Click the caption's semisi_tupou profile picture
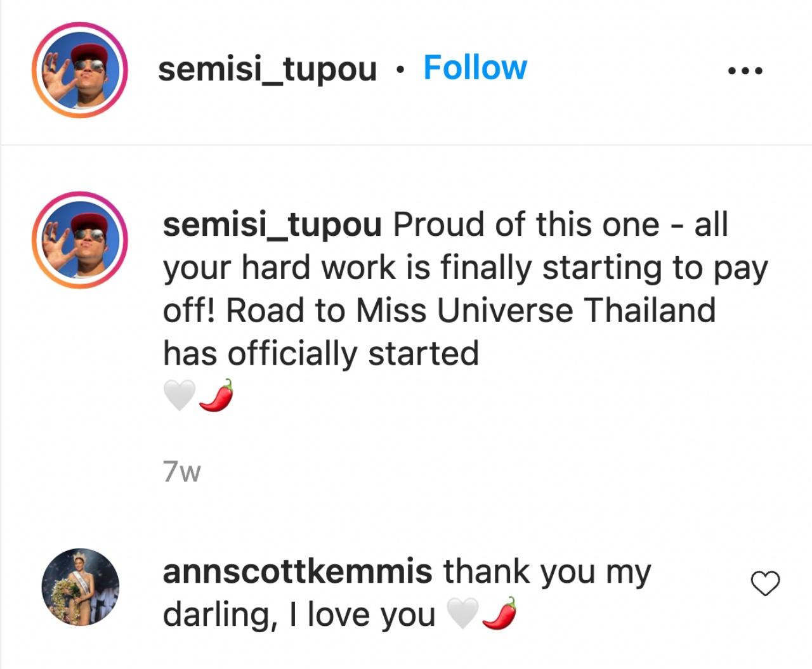This screenshot has width=812, height=669. (x=80, y=240)
